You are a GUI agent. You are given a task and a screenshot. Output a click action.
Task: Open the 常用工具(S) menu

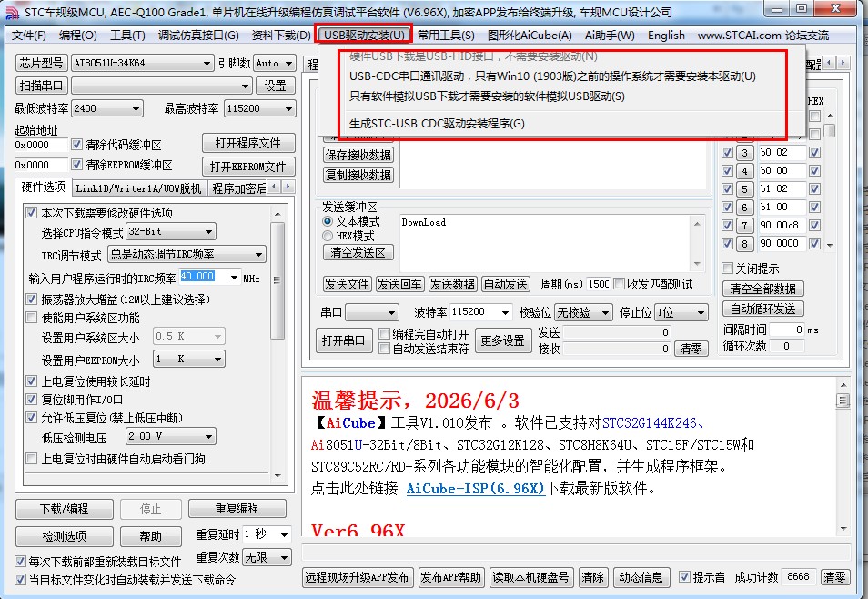pos(446,36)
